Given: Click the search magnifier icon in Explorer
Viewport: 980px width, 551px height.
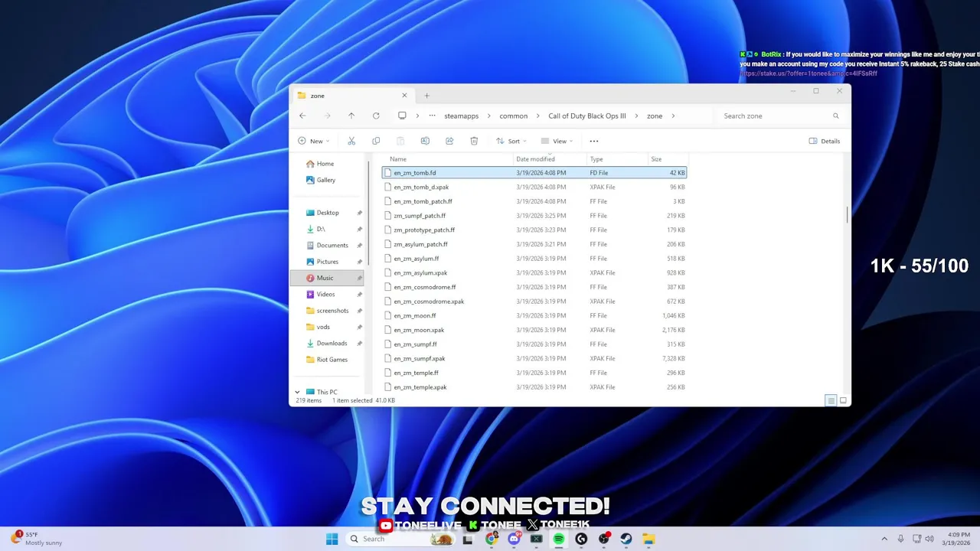Looking at the screenshot, I should (836, 116).
